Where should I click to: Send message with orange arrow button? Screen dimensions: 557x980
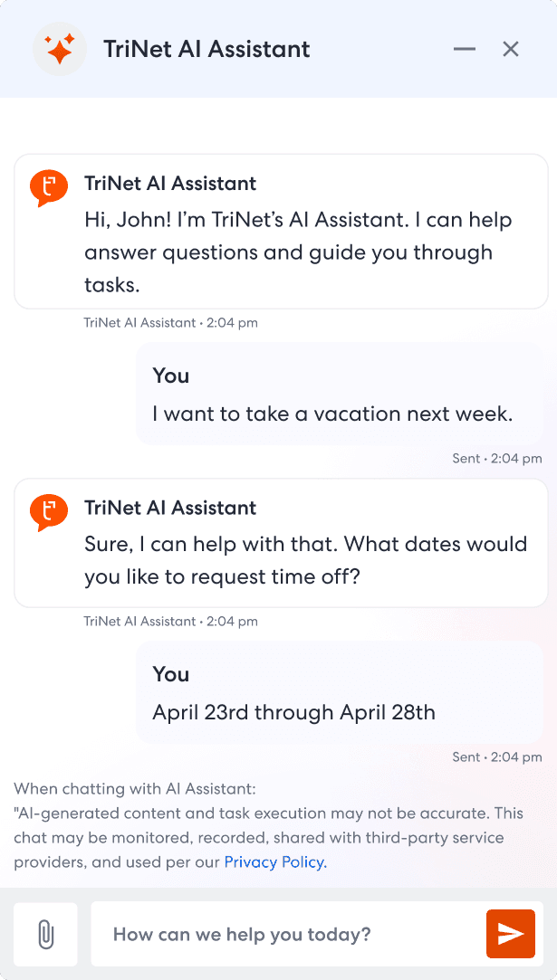511,934
